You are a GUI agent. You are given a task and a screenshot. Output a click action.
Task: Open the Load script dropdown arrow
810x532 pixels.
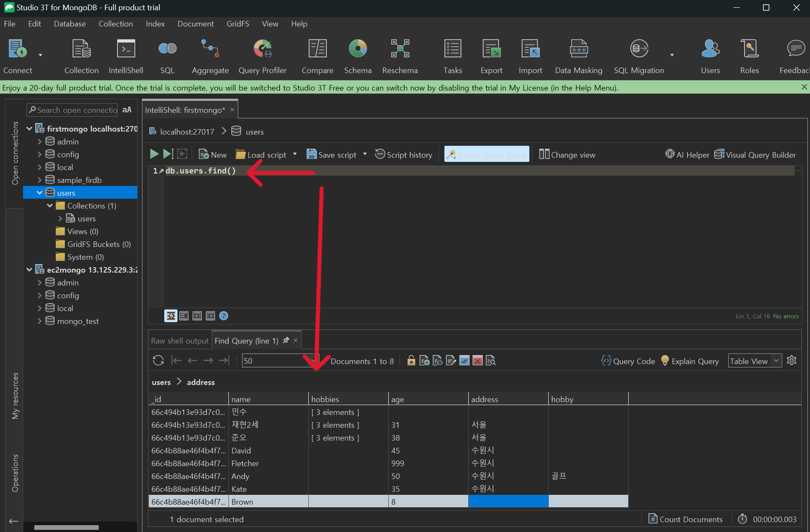click(295, 154)
